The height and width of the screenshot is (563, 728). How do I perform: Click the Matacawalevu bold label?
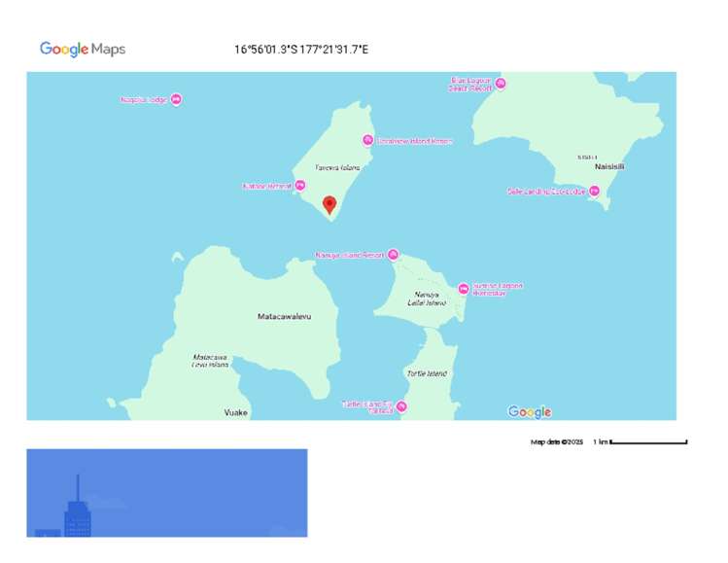click(x=284, y=316)
